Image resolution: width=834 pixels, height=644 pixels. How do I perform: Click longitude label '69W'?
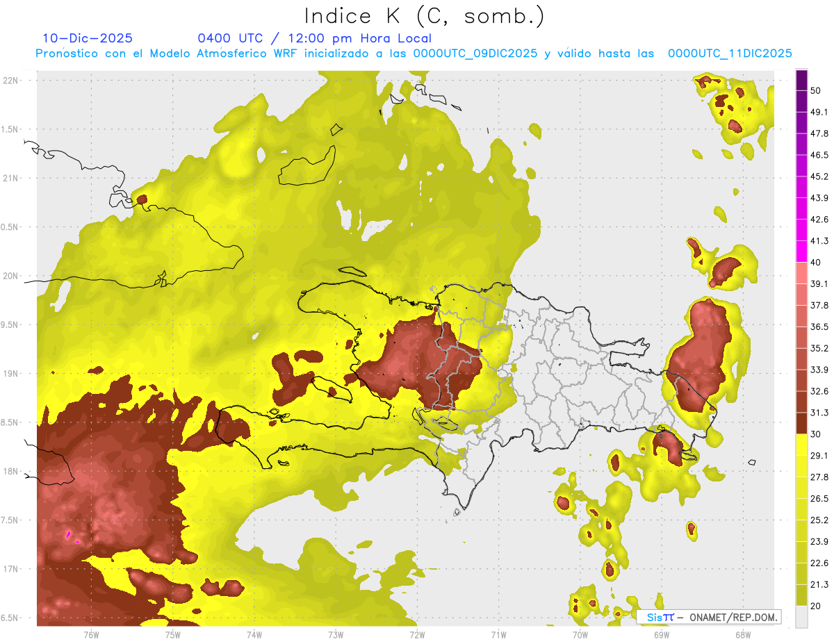click(x=661, y=634)
